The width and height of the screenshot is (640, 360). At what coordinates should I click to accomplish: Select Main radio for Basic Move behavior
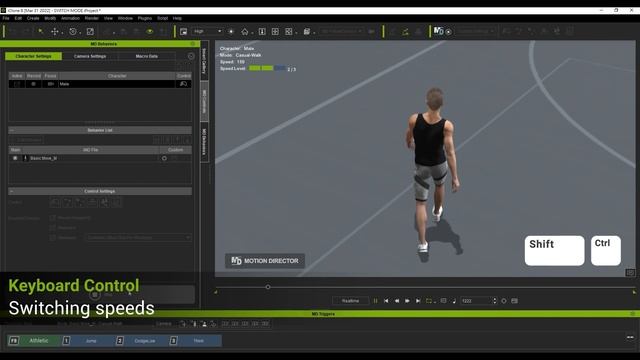(x=15, y=158)
